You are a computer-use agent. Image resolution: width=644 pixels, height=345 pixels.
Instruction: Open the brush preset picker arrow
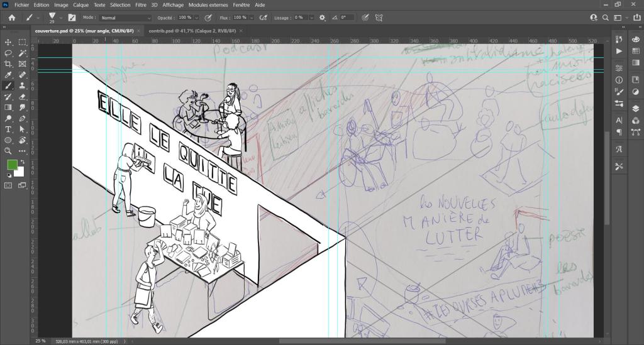[60, 18]
